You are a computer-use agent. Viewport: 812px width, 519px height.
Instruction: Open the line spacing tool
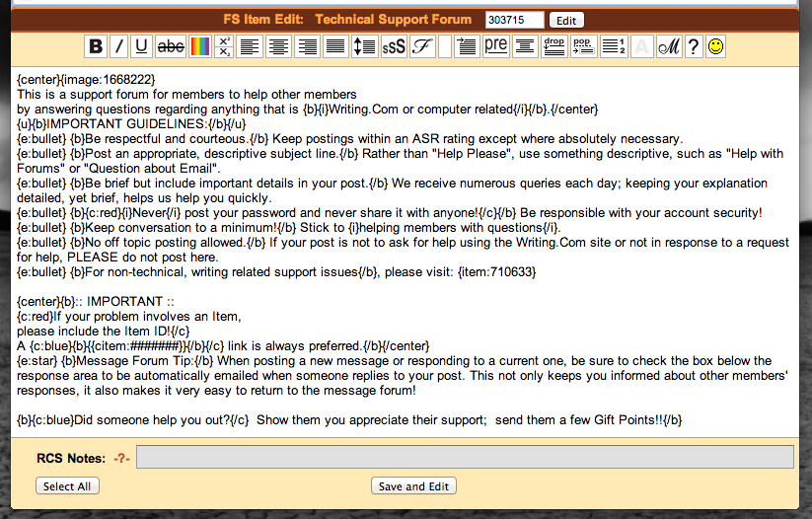[x=364, y=46]
